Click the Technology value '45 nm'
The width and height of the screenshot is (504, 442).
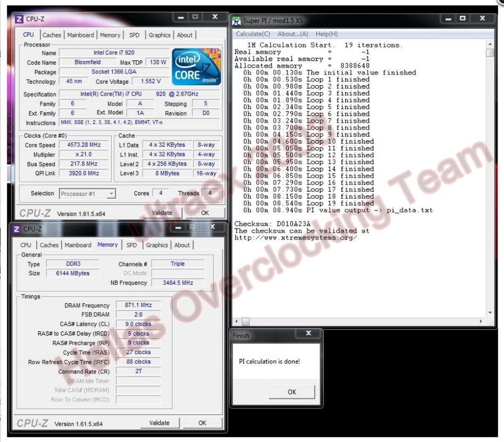point(74,81)
